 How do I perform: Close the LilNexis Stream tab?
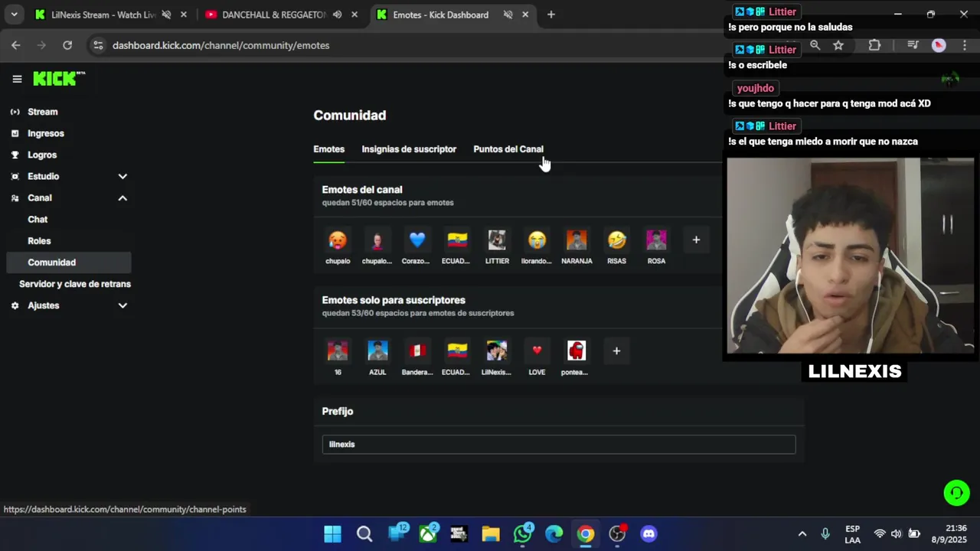(184, 15)
